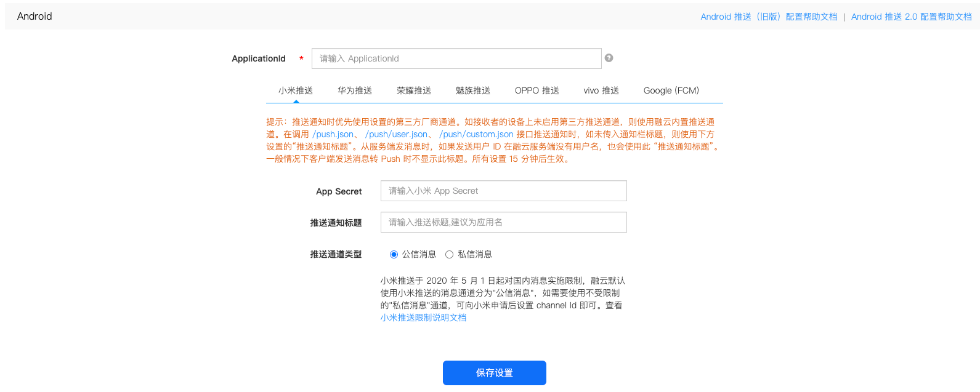The height and width of the screenshot is (392, 980).
Task: Click the ApplicationId help question mark icon
Action: [609, 58]
